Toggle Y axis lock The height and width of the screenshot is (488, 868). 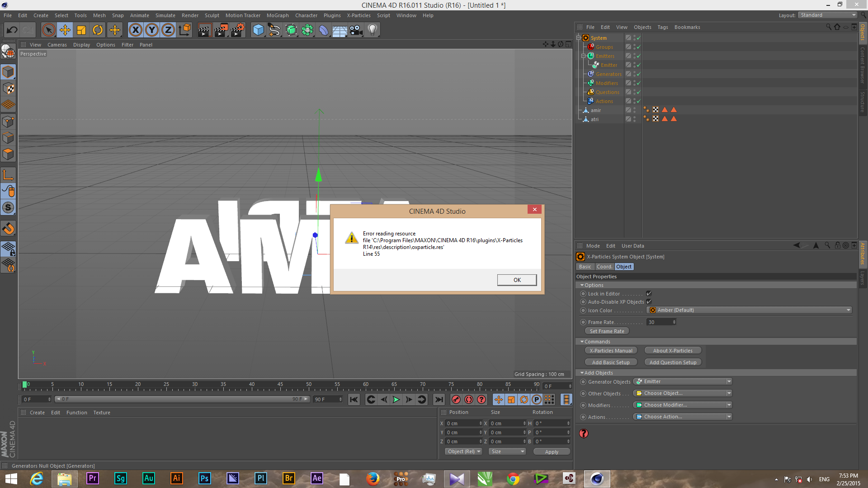pos(152,30)
